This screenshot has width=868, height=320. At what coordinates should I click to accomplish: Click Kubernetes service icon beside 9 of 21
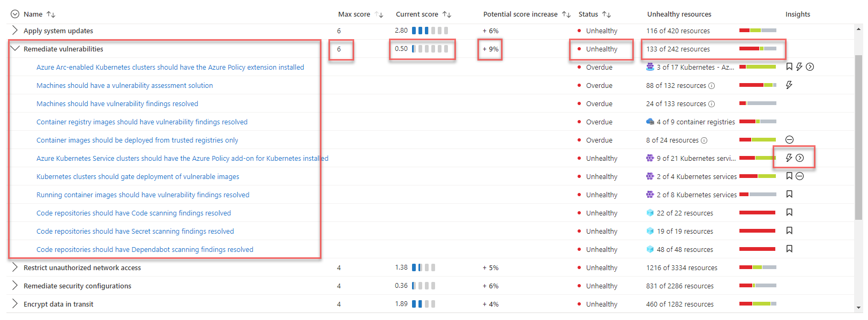(x=650, y=158)
